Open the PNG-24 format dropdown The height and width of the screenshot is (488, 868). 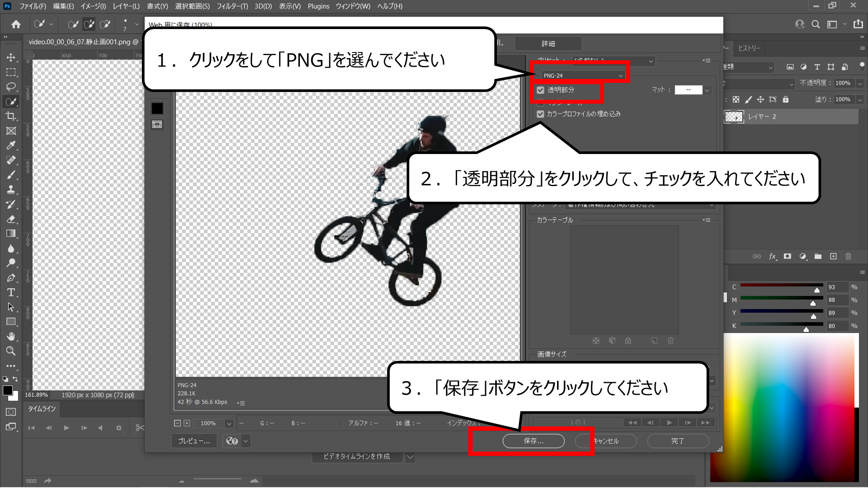click(x=583, y=75)
